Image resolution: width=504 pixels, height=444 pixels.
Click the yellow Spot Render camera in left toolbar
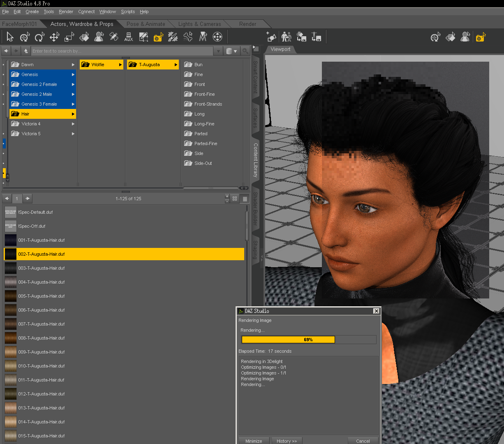158,37
